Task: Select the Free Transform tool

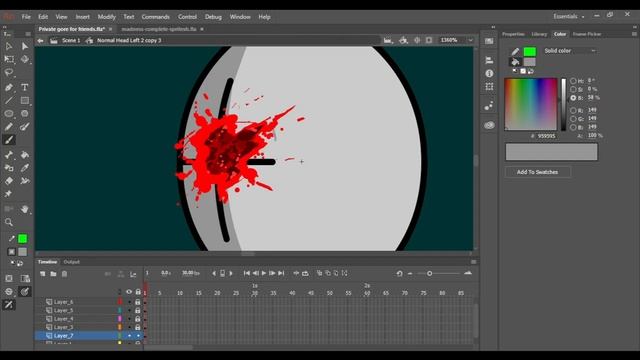Action: tap(9, 59)
